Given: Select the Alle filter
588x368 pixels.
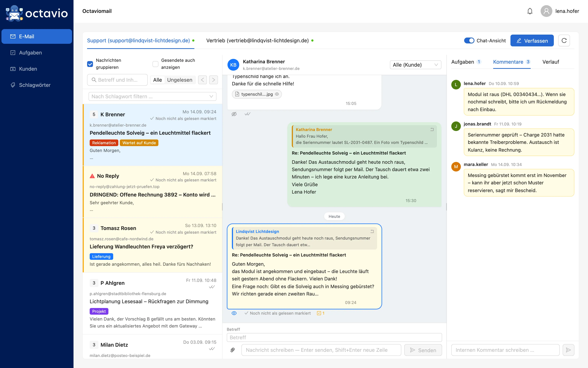Looking at the screenshot, I should [x=157, y=80].
